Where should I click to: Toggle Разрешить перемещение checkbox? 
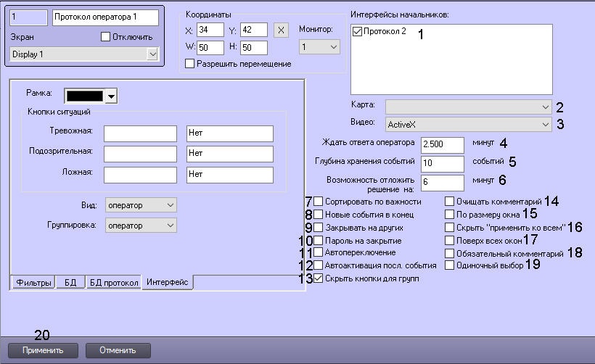pos(191,64)
